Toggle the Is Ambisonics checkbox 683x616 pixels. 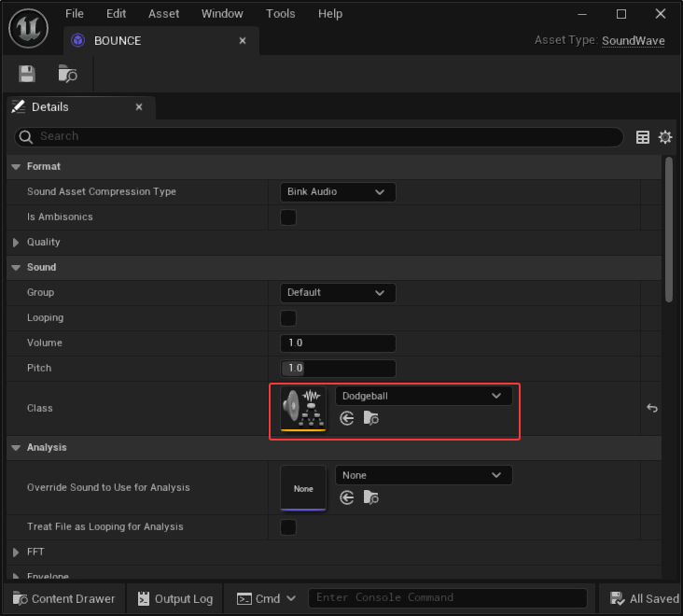288,217
